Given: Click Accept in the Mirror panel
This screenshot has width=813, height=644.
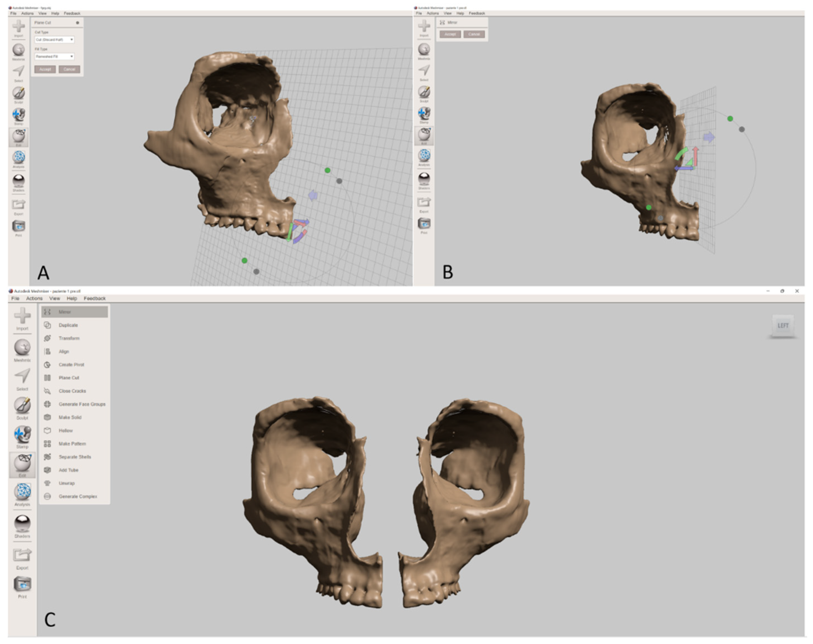Looking at the screenshot, I should click(x=450, y=34).
